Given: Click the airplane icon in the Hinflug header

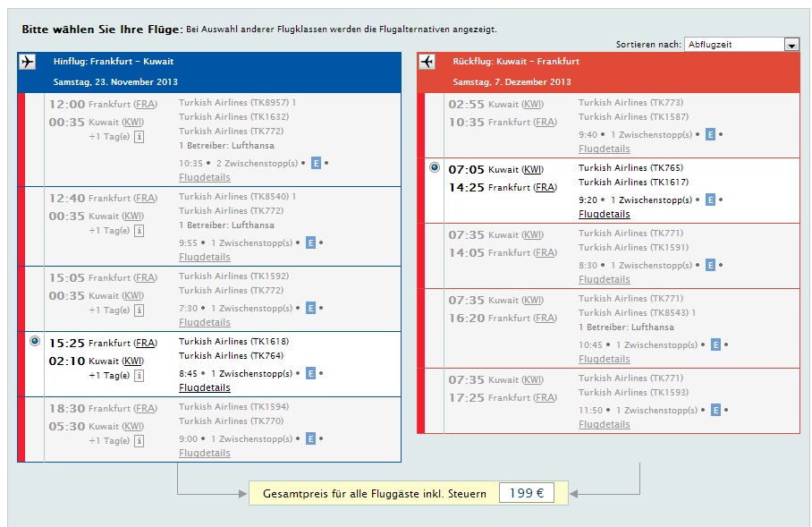Looking at the screenshot, I should point(28,62).
